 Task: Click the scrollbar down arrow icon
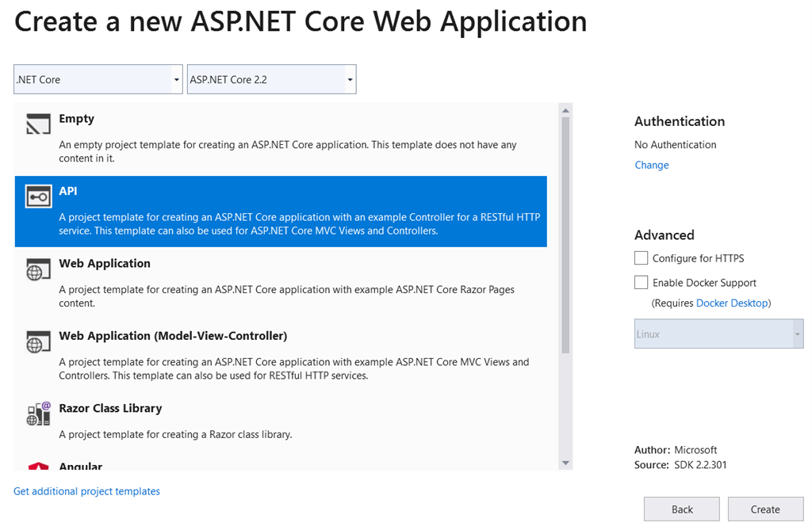566,463
